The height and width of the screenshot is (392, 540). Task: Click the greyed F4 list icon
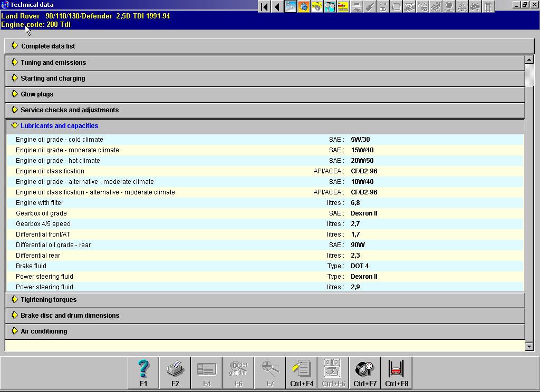(207, 373)
